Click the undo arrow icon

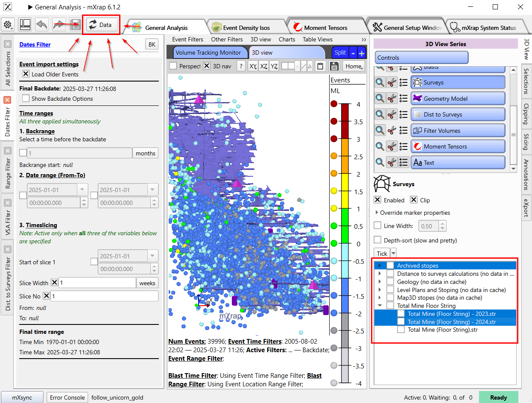pyautogui.click(x=41, y=25)
